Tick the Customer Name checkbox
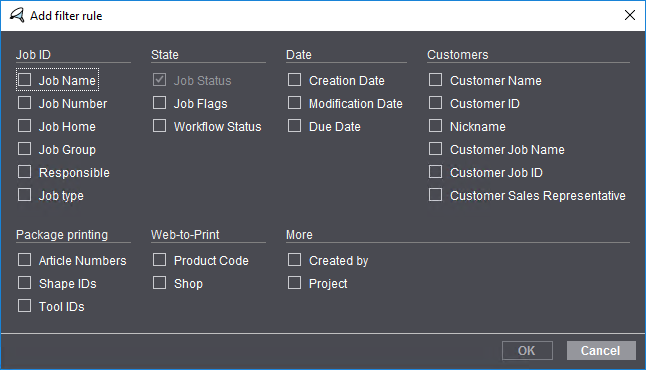646x370 pixels. [x=435, y=80]
